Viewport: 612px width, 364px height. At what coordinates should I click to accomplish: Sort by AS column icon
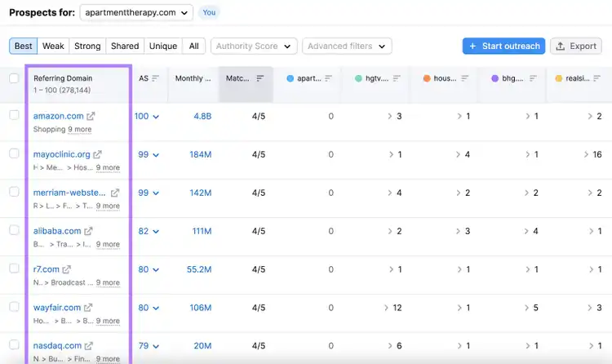click(155, 78)
